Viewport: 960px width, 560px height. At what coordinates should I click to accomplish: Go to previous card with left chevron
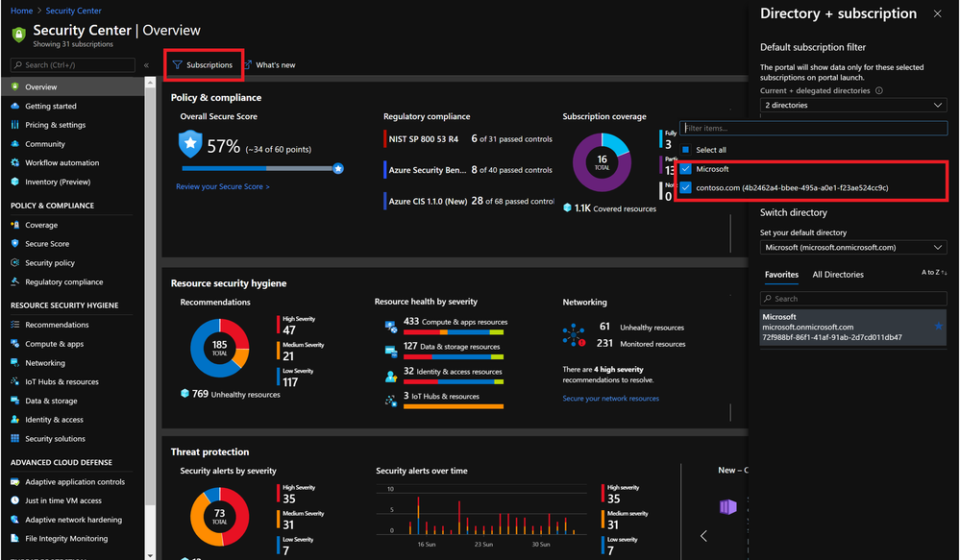[x=703, y=536]
